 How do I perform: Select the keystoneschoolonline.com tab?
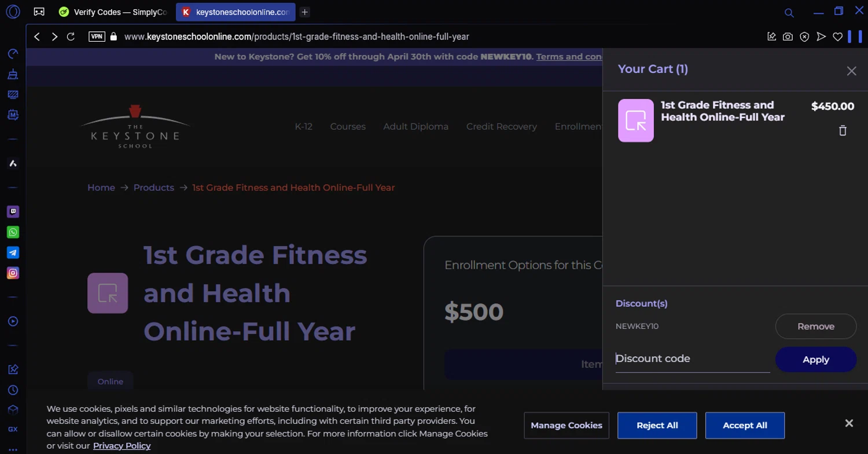click(236, 12)
